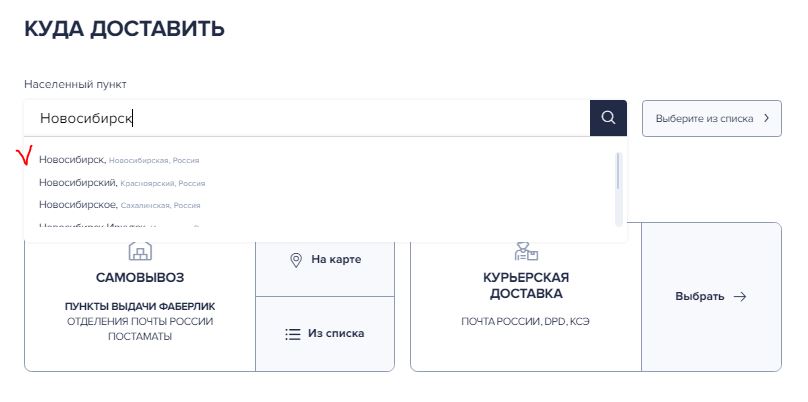Click the right arrow icon beside Выбрать
The height and width of the screenshot is (402, 808).
740,297
